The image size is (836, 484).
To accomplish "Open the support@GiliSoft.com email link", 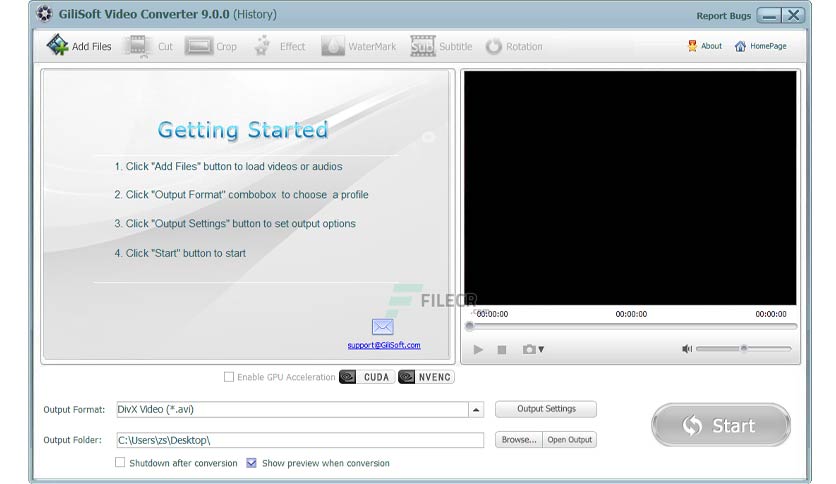I will click(384, 345).
